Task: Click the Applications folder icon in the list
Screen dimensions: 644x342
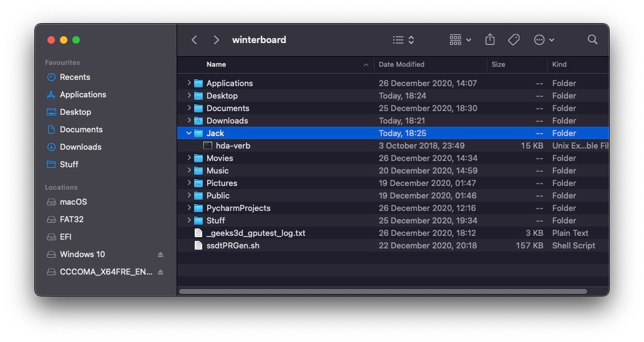Action: [198, 84]
